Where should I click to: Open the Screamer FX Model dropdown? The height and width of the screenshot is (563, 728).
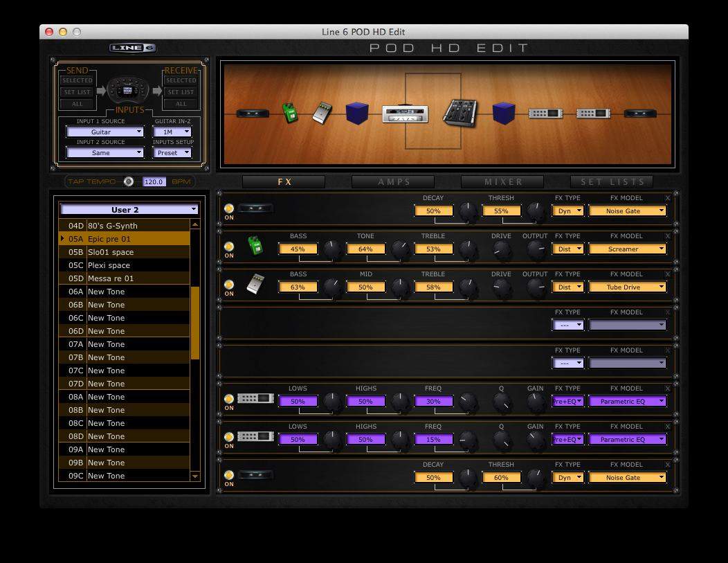[x=627, y=249]
